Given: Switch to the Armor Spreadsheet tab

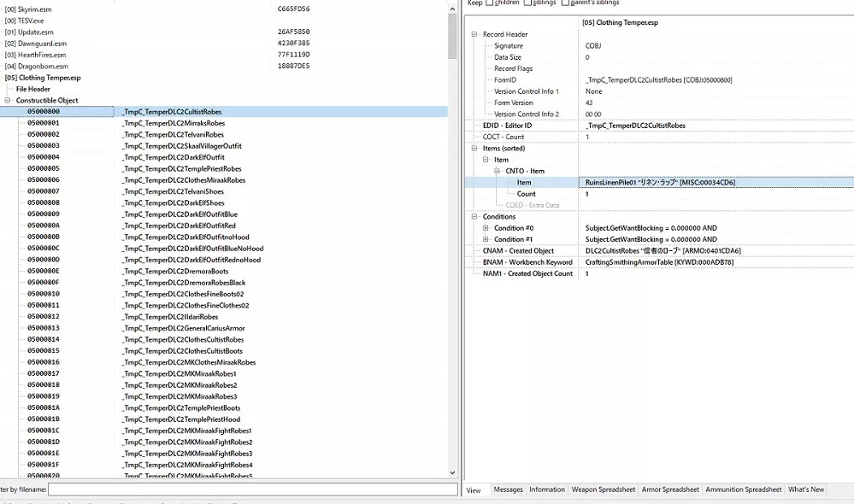Looking at the screenshot, I should [x=670, y=489].
